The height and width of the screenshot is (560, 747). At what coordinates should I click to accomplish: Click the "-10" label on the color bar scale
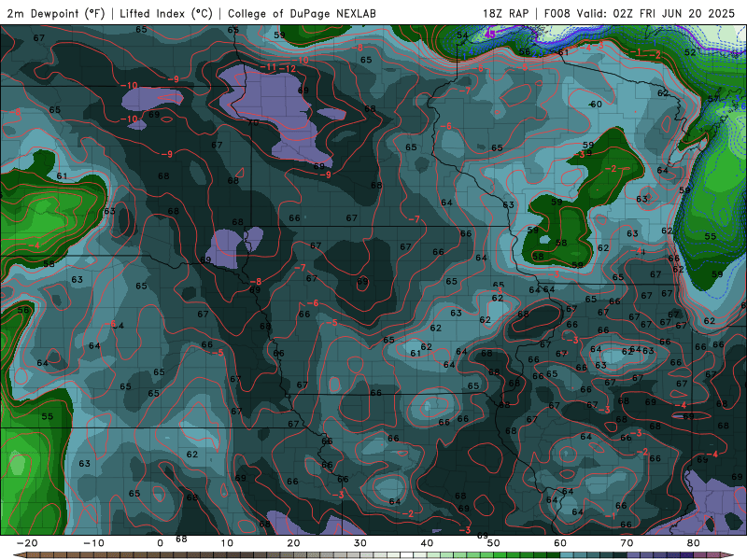pyautogui.click(x=93, y=543)
